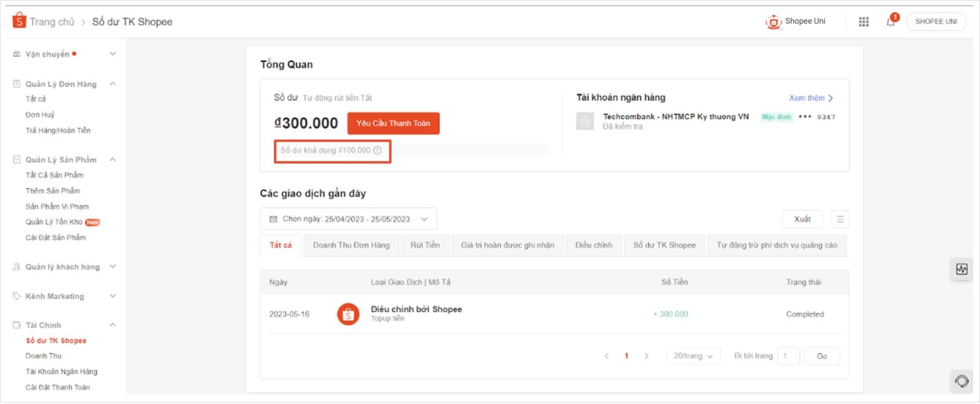This screenshot has height=404, width=980.
Task: Click the Đi tới trang number input
Action: pos(789,356)
